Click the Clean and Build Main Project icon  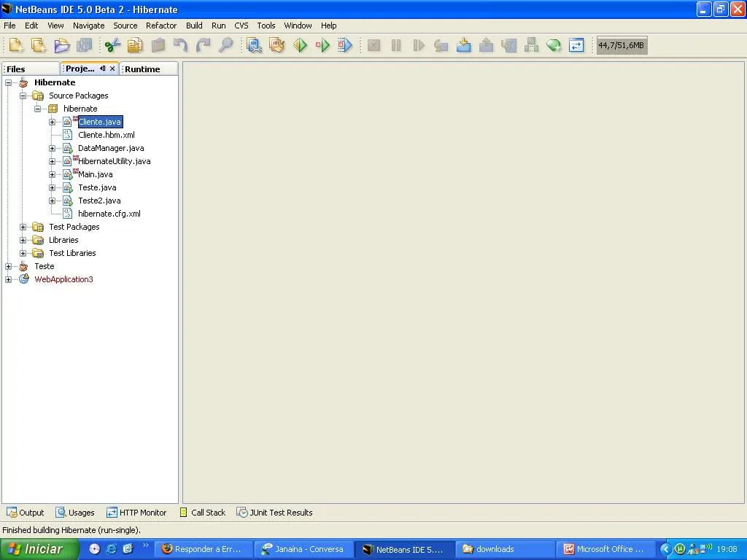(276, 46)
